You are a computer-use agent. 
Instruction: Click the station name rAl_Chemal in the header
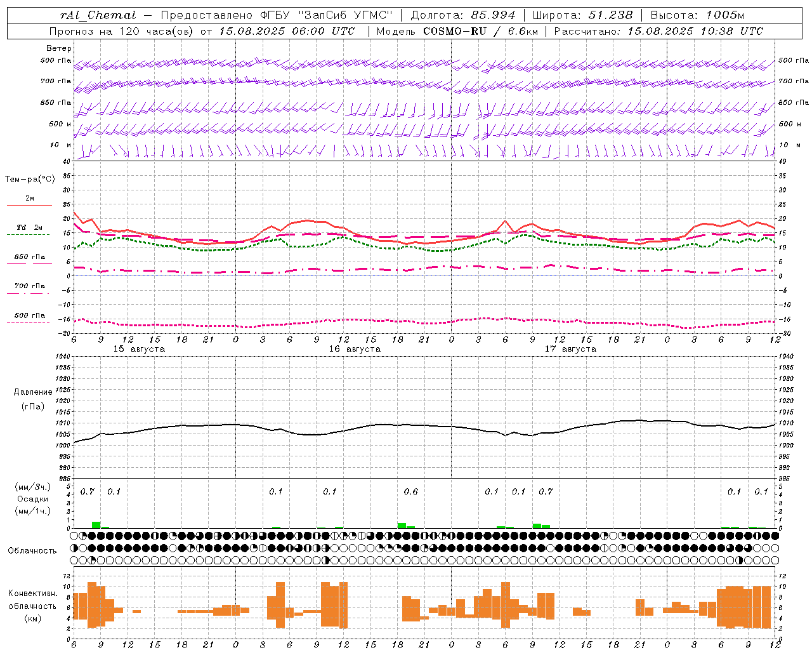point(98,15)
